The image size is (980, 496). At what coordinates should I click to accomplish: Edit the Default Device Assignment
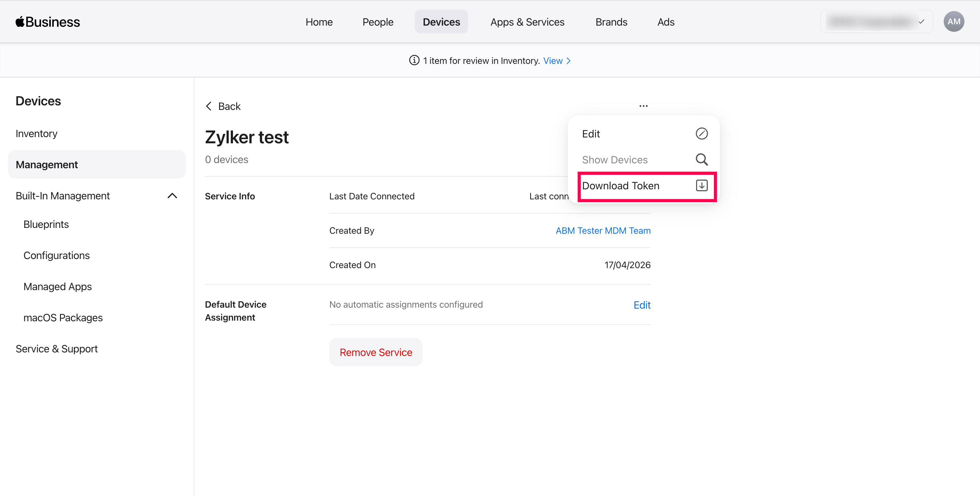[641, 305]
